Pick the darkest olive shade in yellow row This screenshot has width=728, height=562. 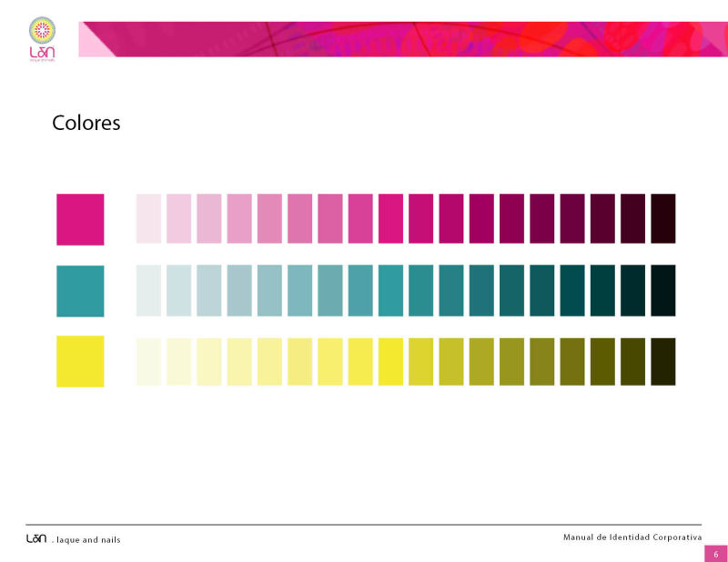tap(663, 362)
